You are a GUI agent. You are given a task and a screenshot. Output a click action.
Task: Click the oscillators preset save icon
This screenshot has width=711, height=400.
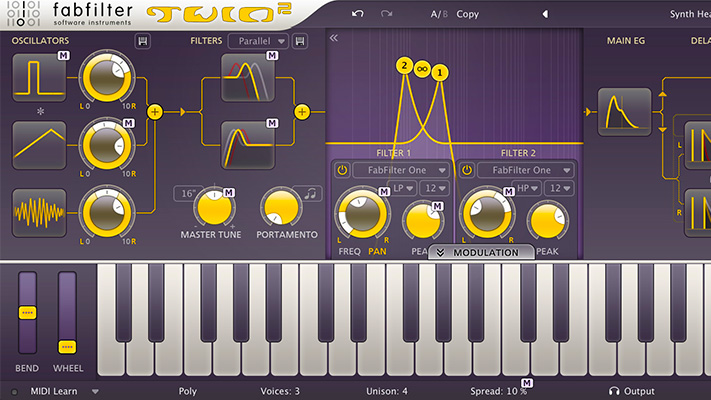click(143, 41)
